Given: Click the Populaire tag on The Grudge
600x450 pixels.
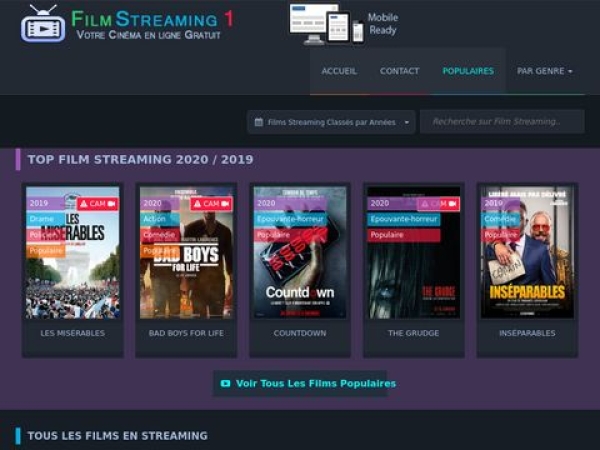Looking at the screenshot, I should 404,235.
